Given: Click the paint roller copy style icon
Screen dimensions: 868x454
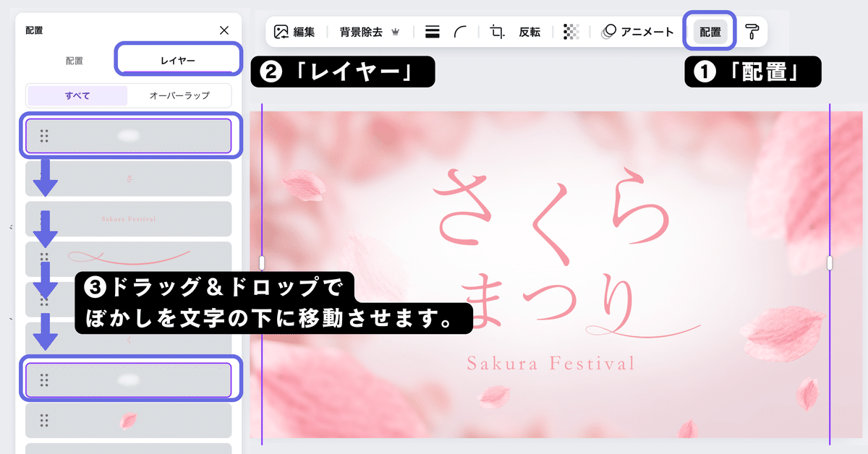Looking at the screenshot, I should coord(752,32).
